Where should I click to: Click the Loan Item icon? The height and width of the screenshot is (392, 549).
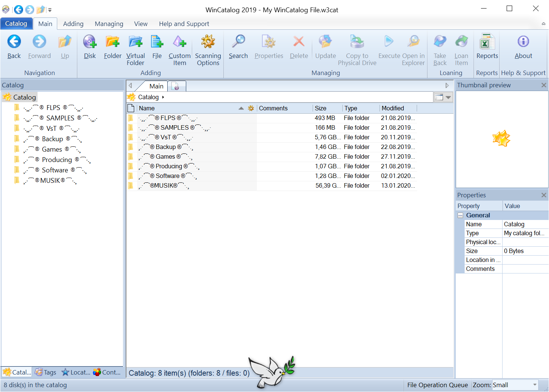coord(461,42)
